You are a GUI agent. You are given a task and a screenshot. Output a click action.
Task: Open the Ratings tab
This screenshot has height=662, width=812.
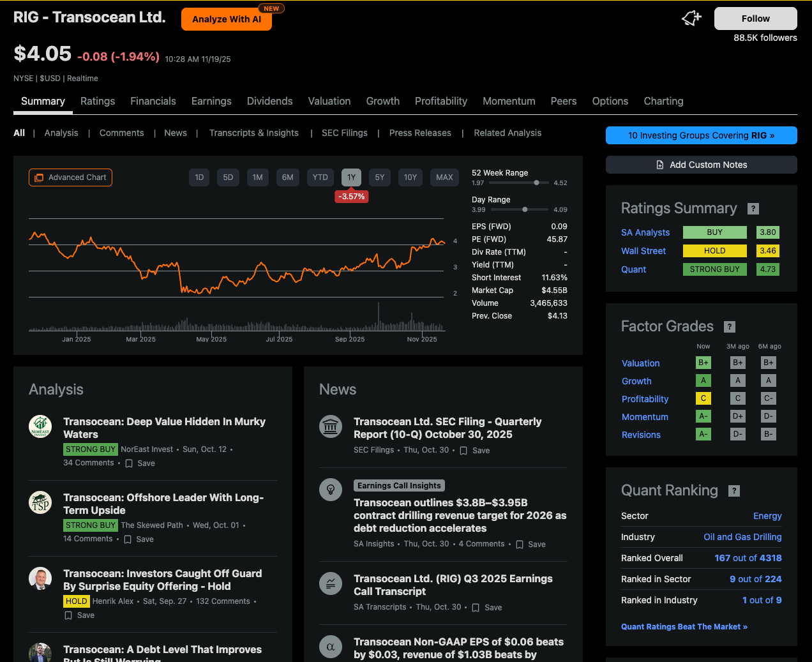point(98,101)
